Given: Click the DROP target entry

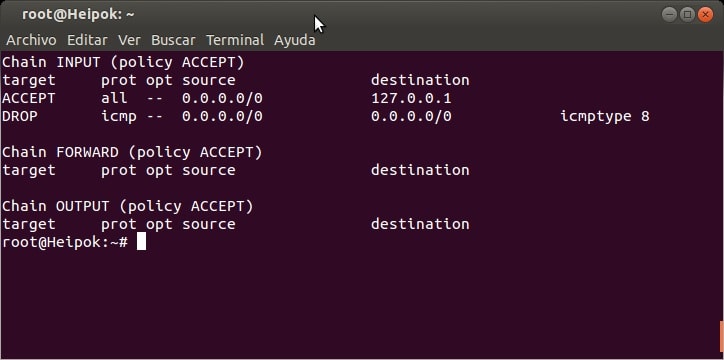Looking at the screenshot, I should click(20, 116).
